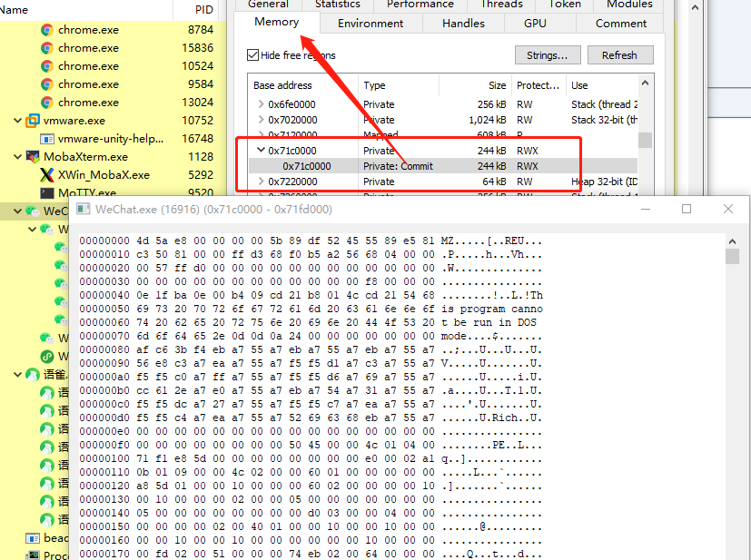Click the Refresh button
Screen dimensions: 751x560
coord(619,55)
